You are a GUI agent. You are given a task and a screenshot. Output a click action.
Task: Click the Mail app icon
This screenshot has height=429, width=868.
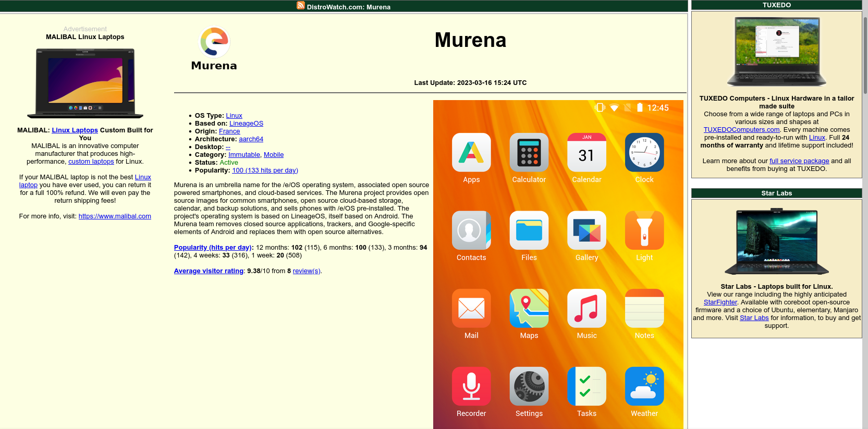(471, 308)
